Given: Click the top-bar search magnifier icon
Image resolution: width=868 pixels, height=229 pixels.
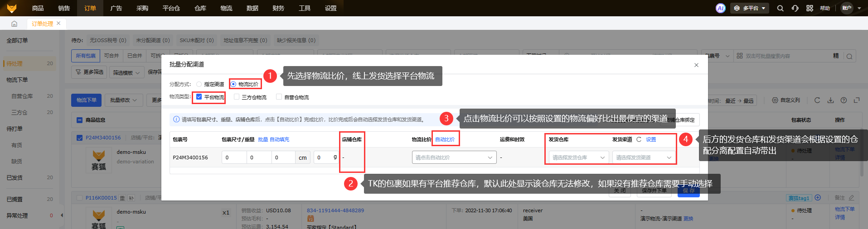Looking at the screenshot, I should coord(780,8).
